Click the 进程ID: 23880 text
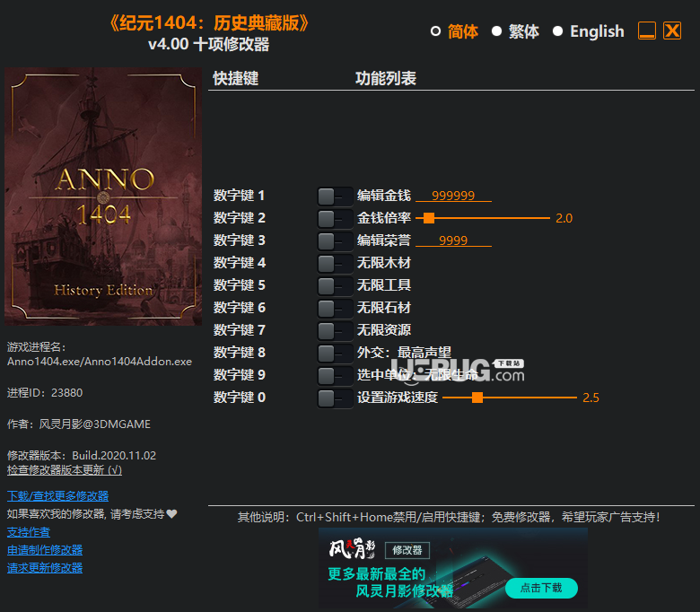The image size is (700, 612). pyautogui.click(x=45, y=393)
